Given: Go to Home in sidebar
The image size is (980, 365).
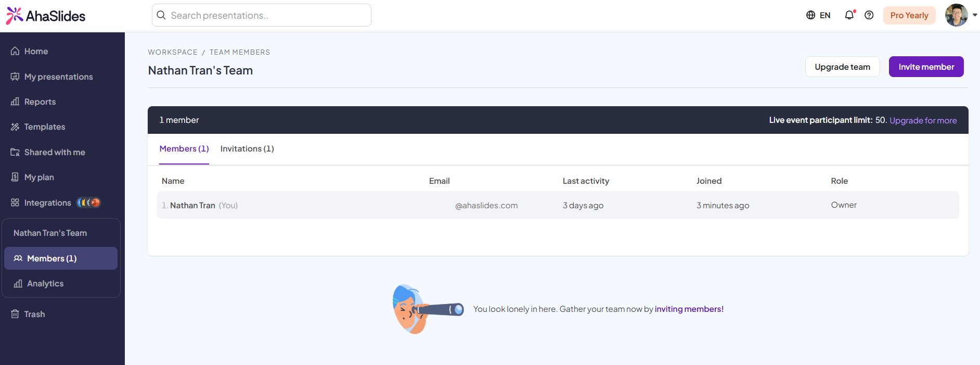Looking at the screenshot, I should [36, 51].
